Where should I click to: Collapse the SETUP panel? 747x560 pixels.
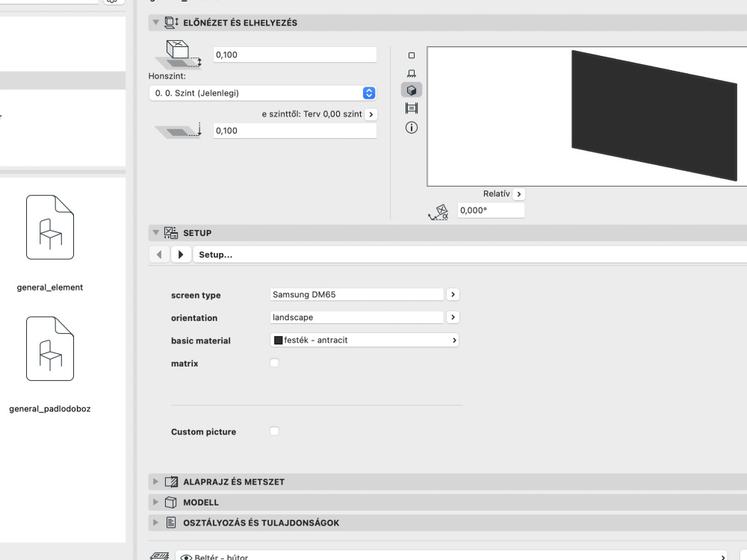coord(155,232)
